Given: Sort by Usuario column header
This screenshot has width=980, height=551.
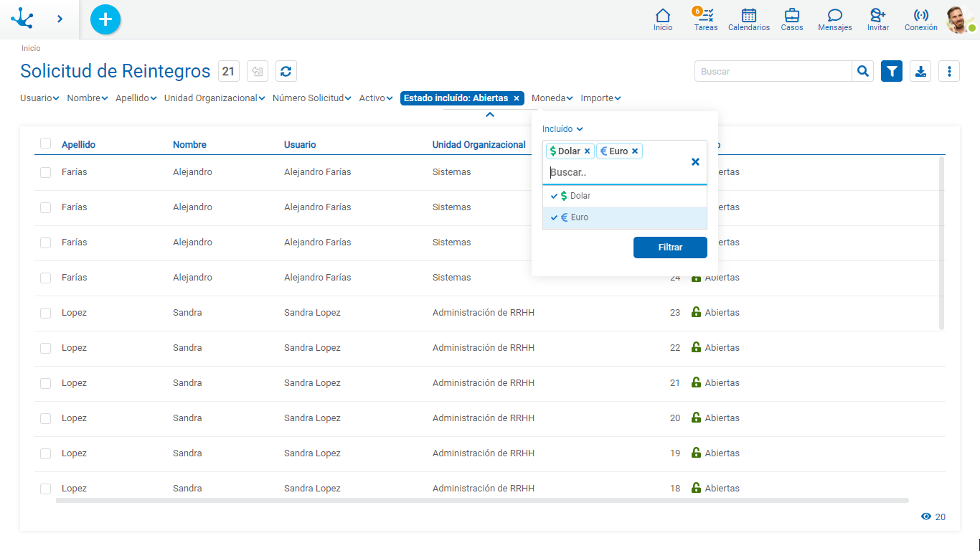Looking at the screenshot, I should pyautogui.click(x=300, y=144).
